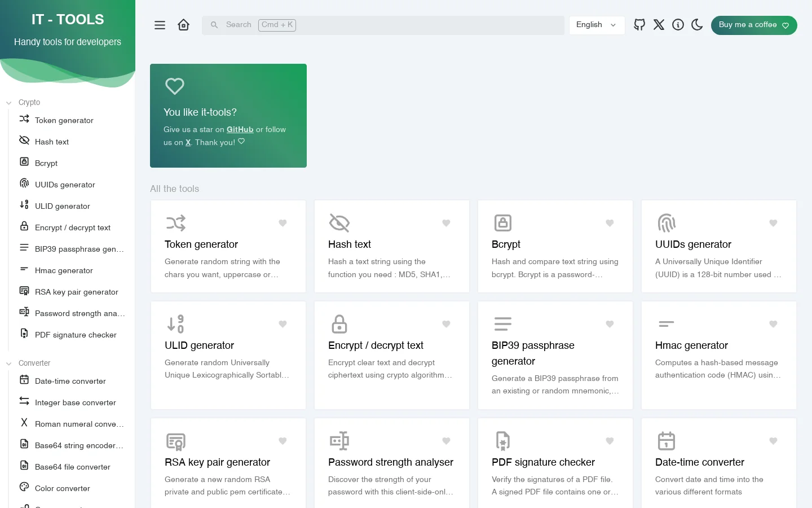Click the UUIDs generator card fingerprint icon

667,223
